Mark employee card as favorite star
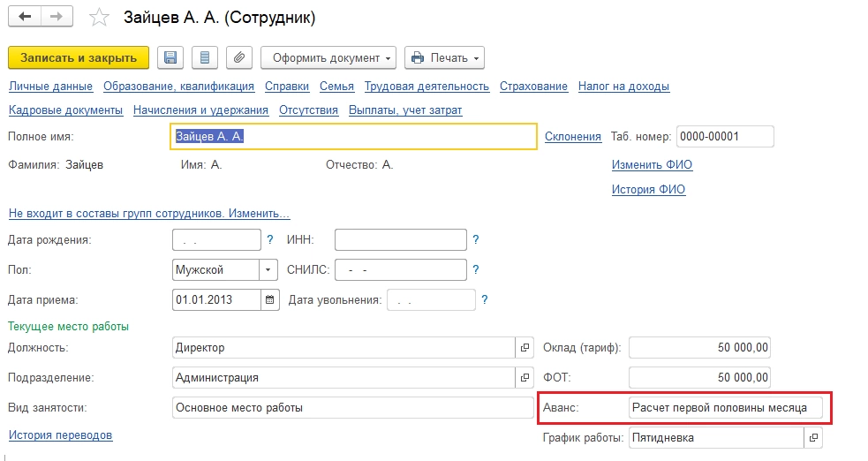 click(101, 18)
